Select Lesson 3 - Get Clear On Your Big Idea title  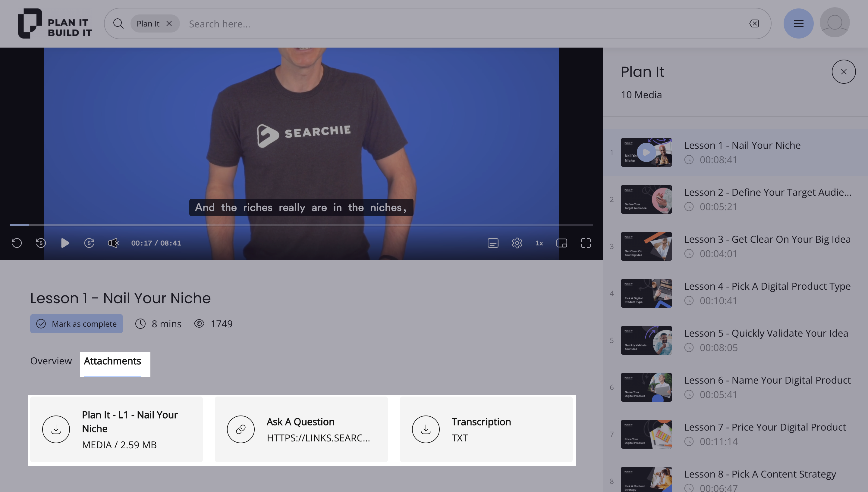pos(767,239)
